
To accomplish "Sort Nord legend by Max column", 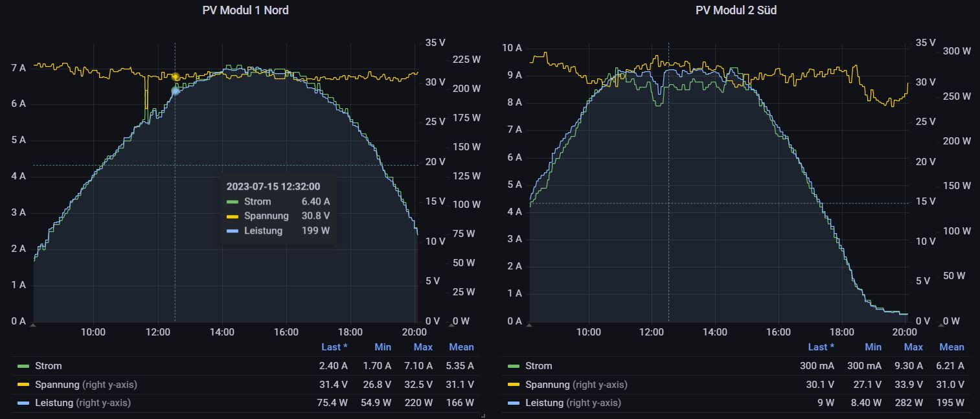I will (x=423, y=347).
